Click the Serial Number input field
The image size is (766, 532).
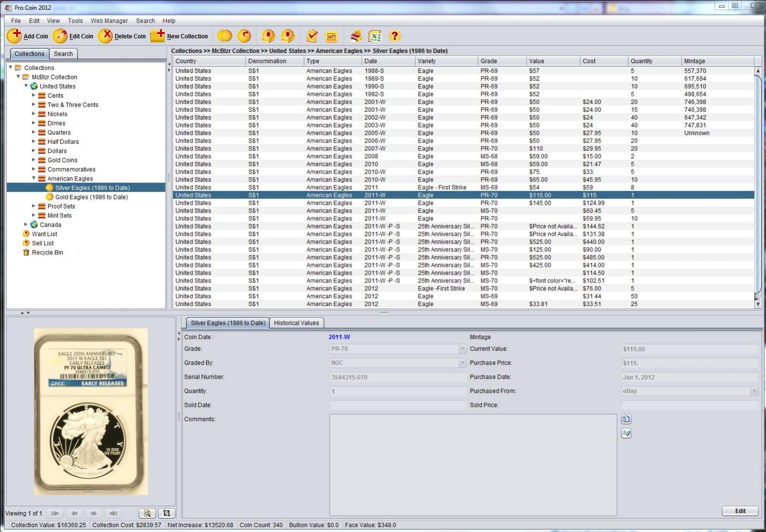(397, 377)
